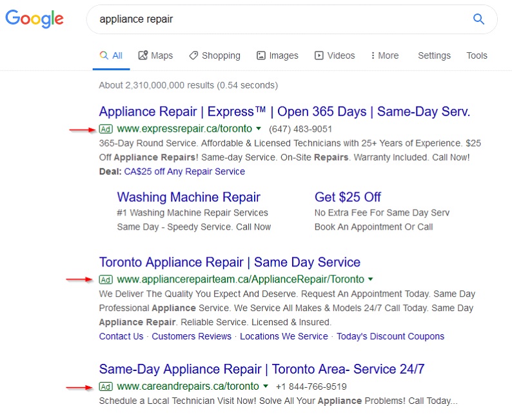Click inside the appliance repair search box
The height and width of the screenshot is (420, 512).
[277, 19]
